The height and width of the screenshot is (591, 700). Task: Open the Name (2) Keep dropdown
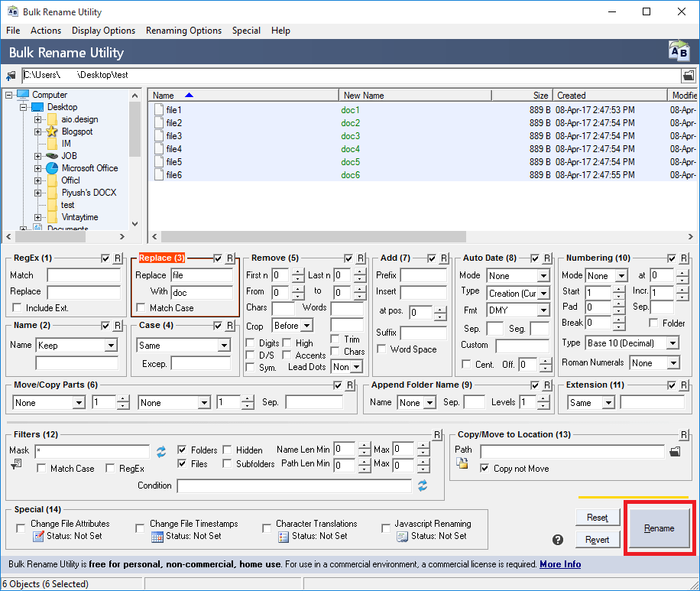(111, 346)
